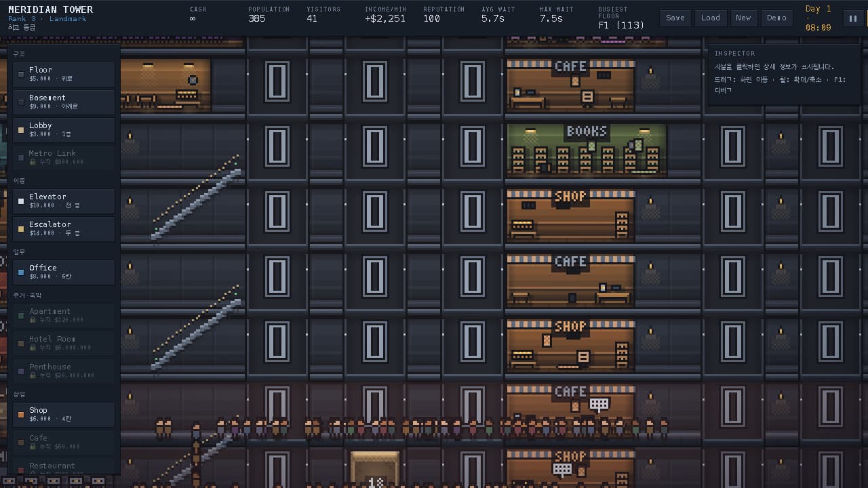Click the Escalator yellow swatch
This screenshot has height=488, width=868.
[21, 229]
